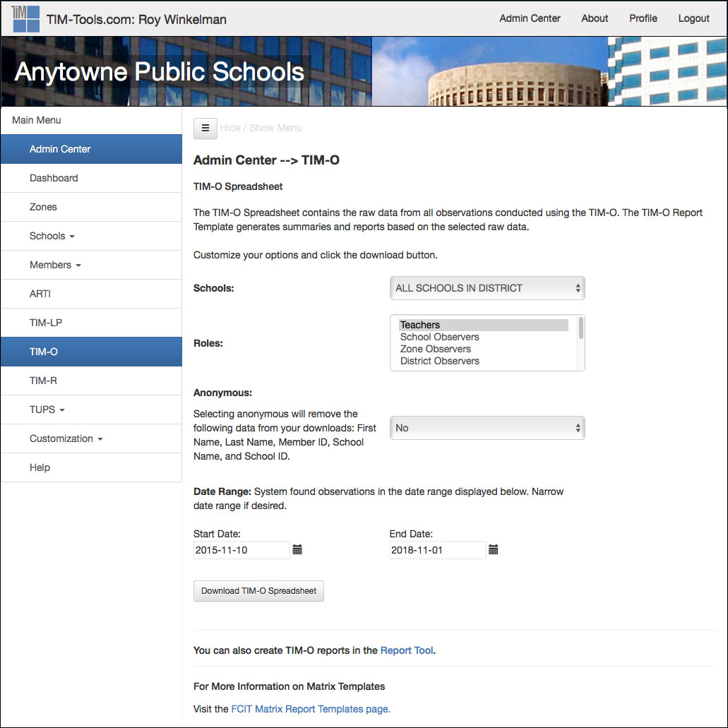Screen dimensions: 728x728
Task: Select Teachers in the Roles list
Action: (483, 325)
